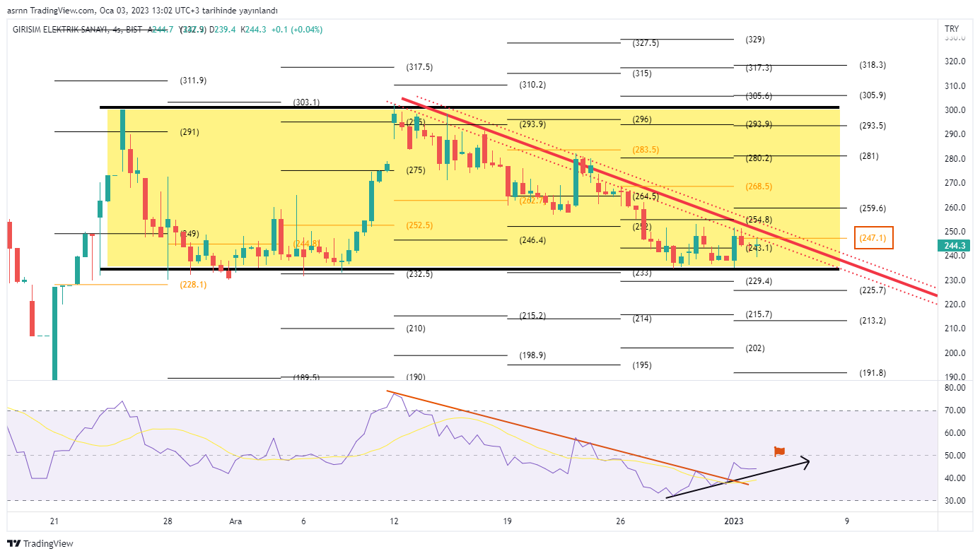Select the (296) level label
The image size is (980, 556).
click(x=642, y=119)
